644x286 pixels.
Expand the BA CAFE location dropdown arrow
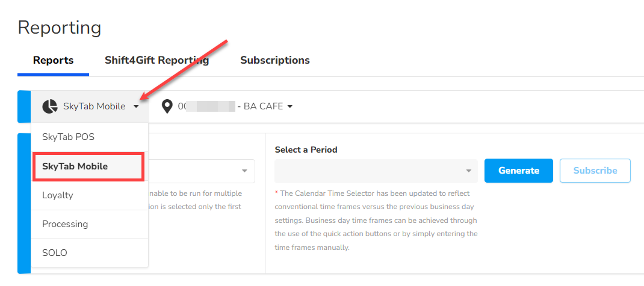[290, 107]
